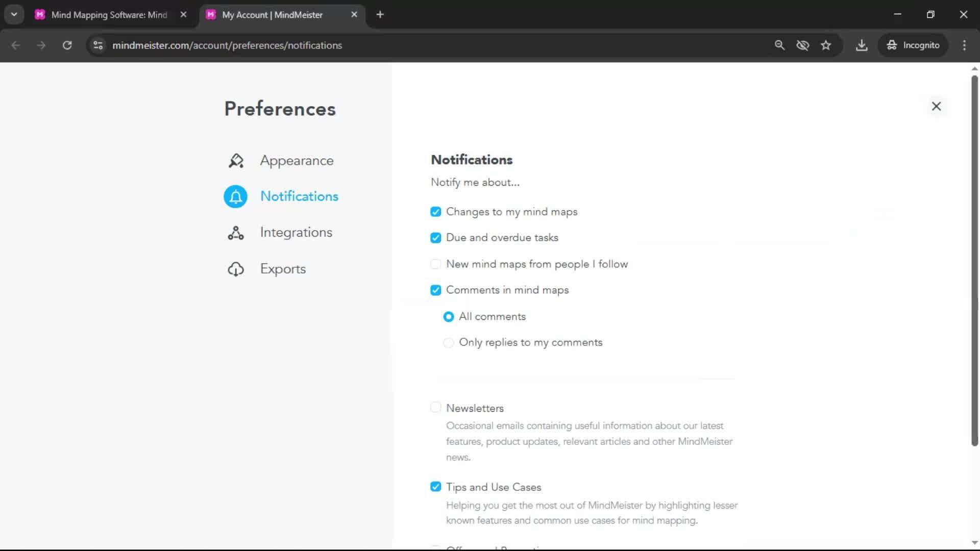
Task: Bookmark this page with the star icon
Action: 826,45
